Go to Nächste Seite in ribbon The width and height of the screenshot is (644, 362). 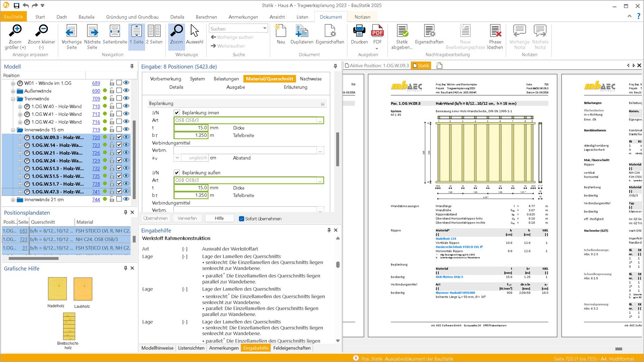92,31
